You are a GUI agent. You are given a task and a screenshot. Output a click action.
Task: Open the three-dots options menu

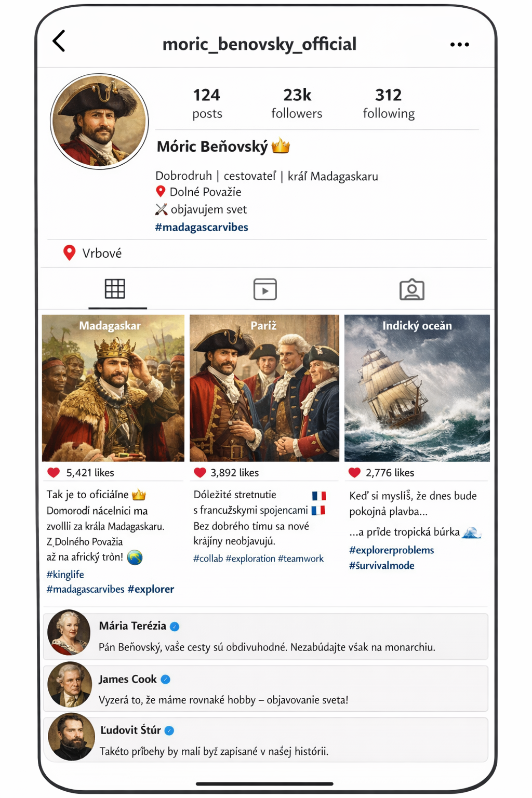point(459,45)
